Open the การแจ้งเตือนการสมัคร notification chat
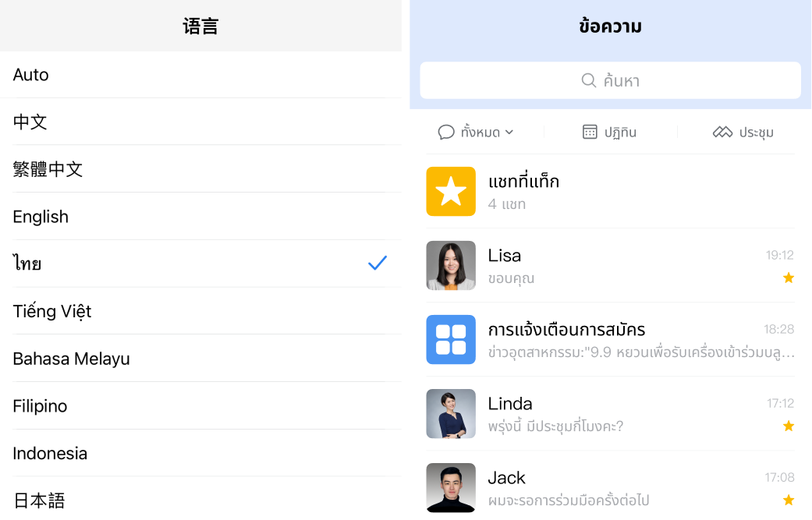This screenshot has height=520, width=812. [x=610, y=339]
